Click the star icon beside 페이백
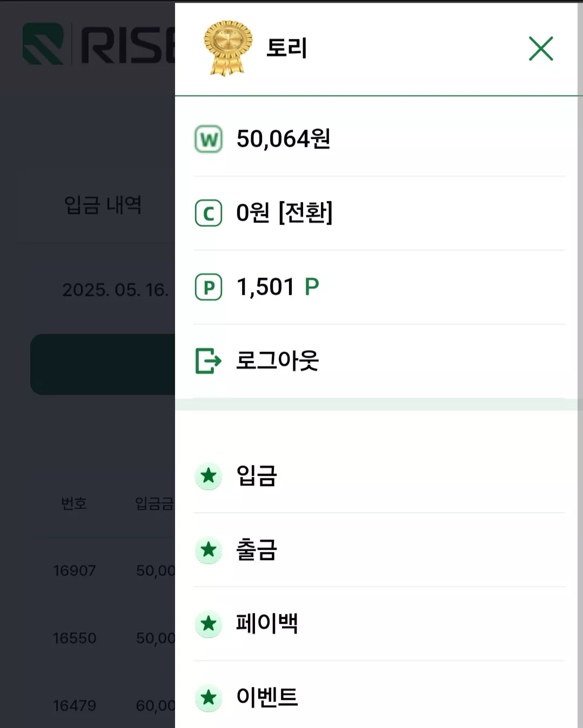 click(209, 624)
